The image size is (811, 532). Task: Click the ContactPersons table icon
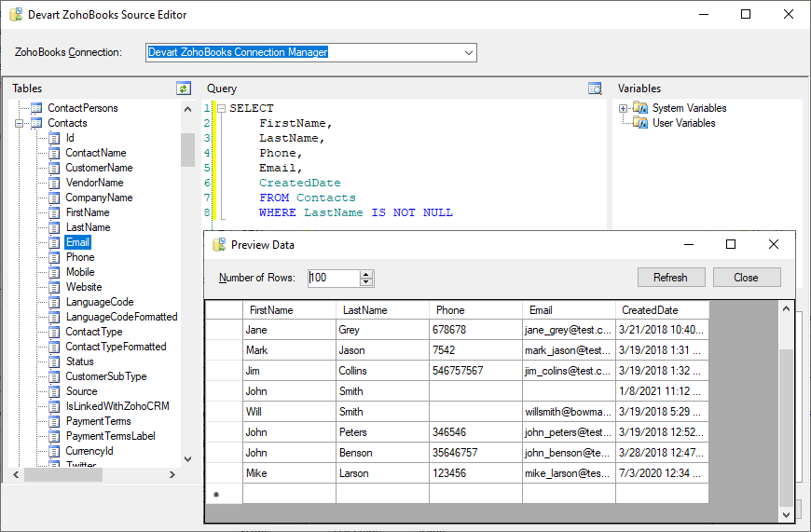[36, 108]
